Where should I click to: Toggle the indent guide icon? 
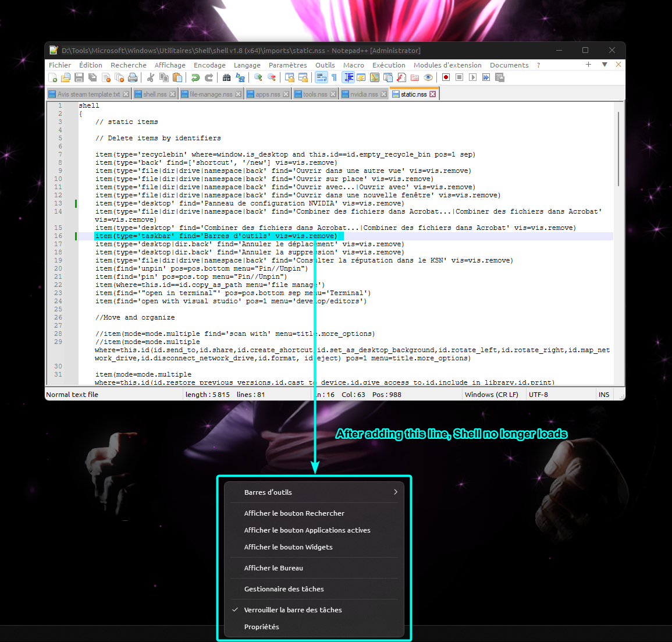tap(349, 77)
